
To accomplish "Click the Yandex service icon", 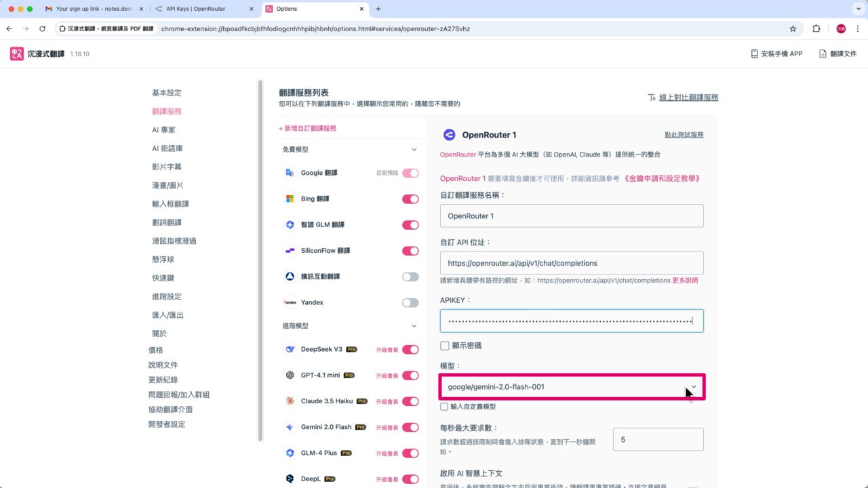I will (290, 302).
